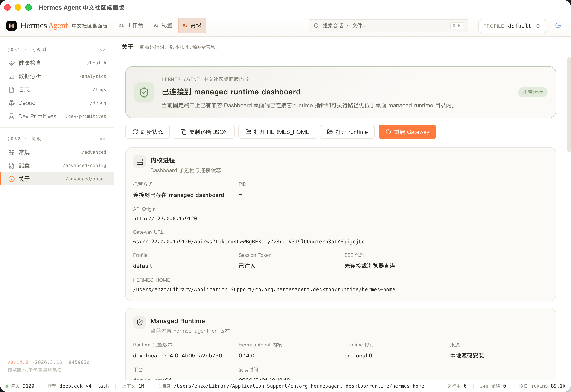Click the ⌘ K shortcut badge
571x392 pixels.
click(x=457, y=26)
